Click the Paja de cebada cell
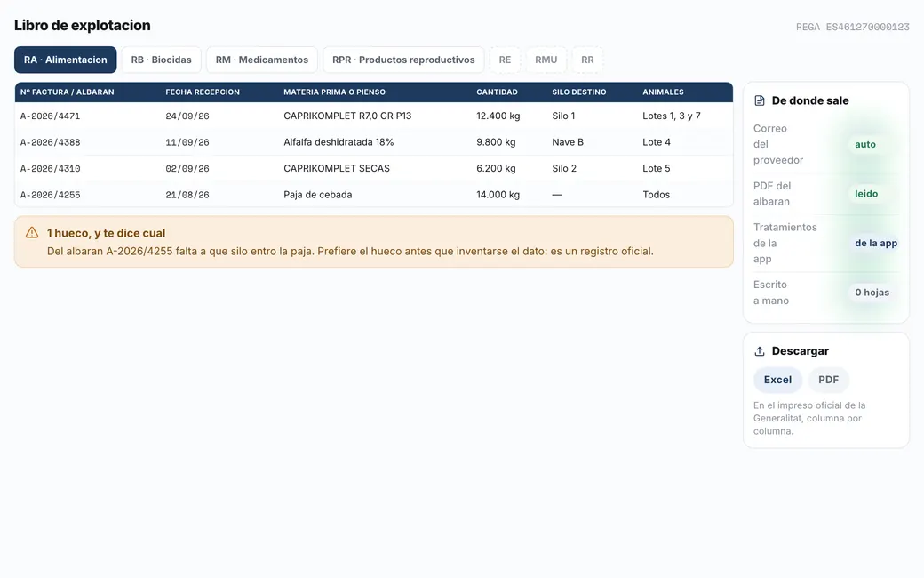Viewport: 924px width, 578px height. tap(318, 195)
